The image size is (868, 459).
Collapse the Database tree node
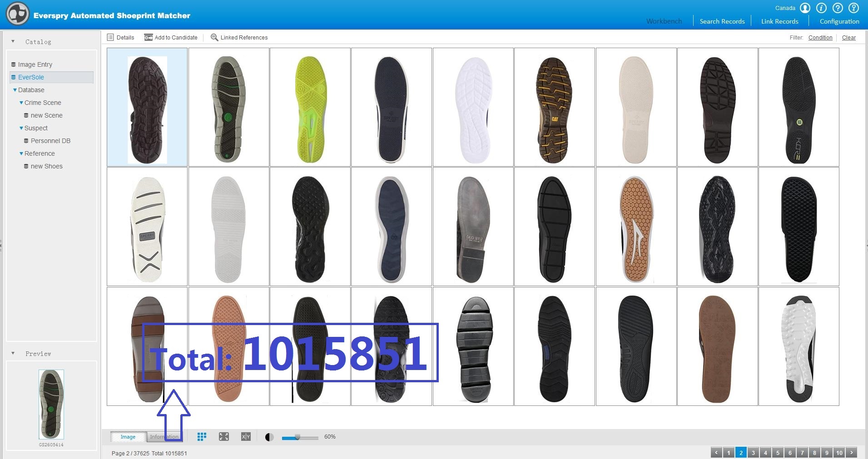click(x=15, y=90)
